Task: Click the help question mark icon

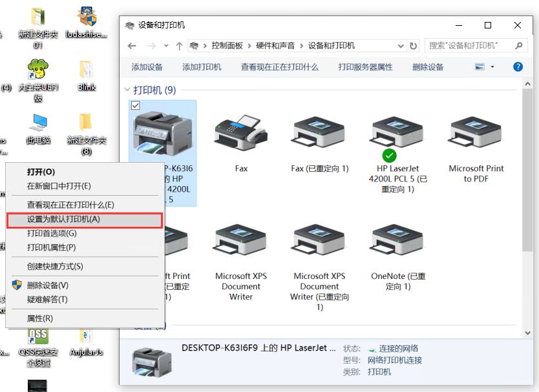Action: click(518, 67)
